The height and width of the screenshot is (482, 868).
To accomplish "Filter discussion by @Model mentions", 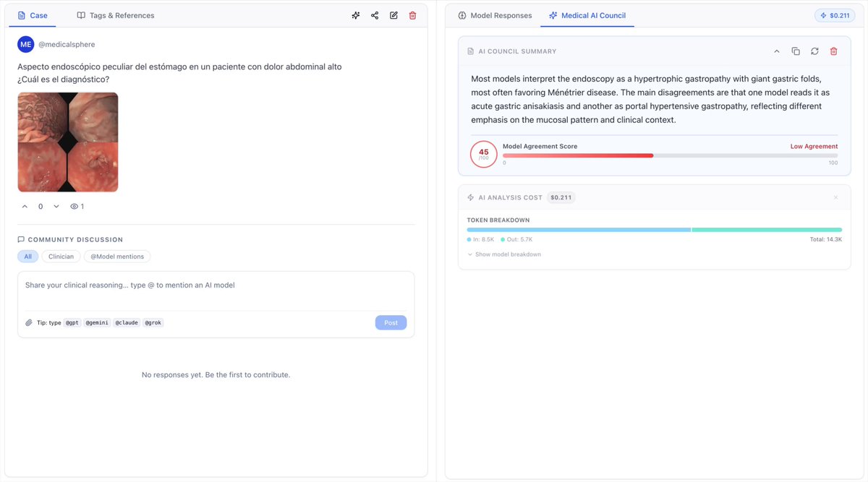I will (x=118, y=257).
